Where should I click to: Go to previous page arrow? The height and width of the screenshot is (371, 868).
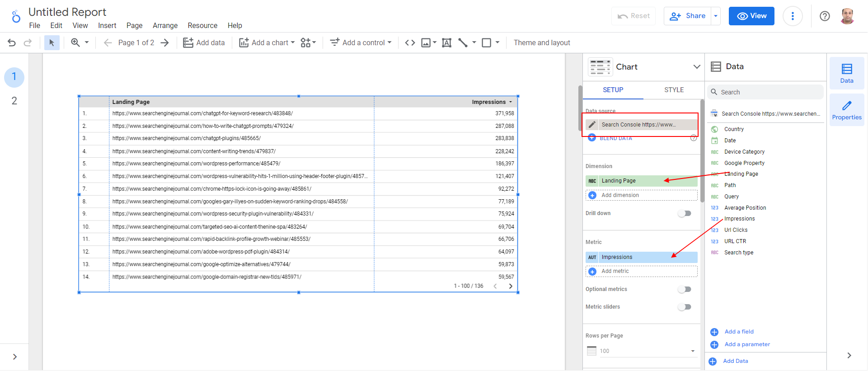(108, 42)
